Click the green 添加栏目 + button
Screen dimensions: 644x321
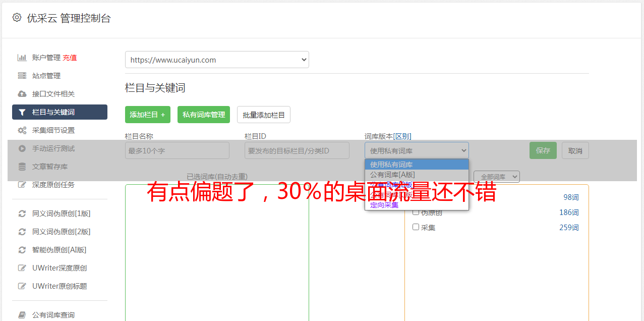148,115
